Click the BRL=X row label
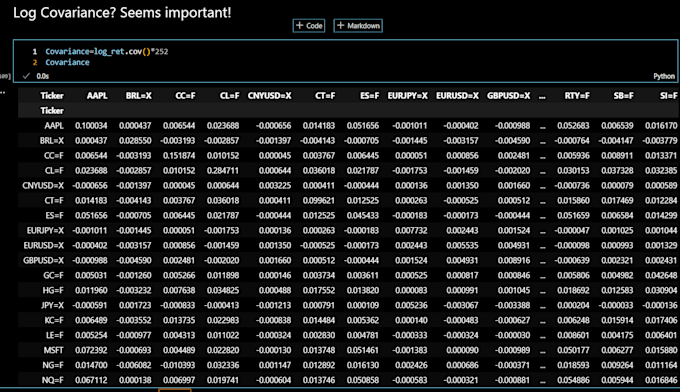 click(52, 141)
